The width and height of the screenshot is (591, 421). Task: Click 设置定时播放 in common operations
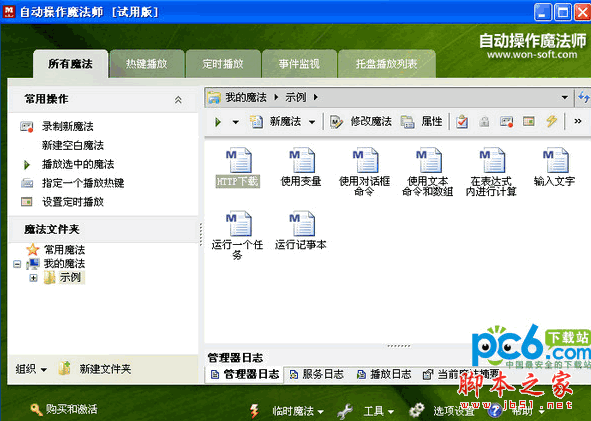[x=73, y=202]
